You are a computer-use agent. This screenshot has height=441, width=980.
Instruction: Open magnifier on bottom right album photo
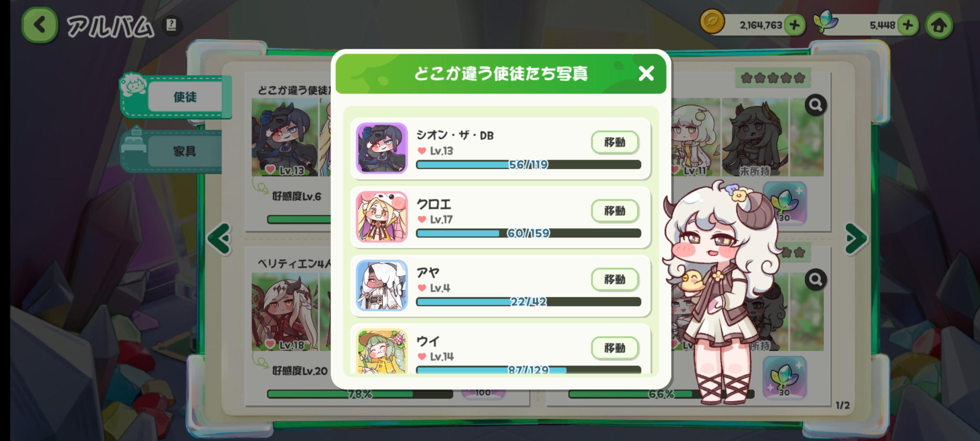click(815, 280)
